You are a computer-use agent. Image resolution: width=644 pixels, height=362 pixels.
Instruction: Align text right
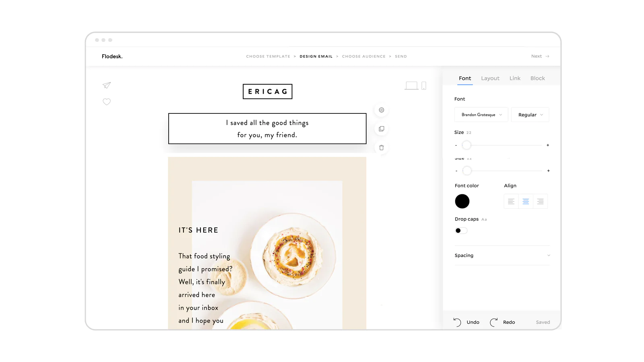click(540, 201)
